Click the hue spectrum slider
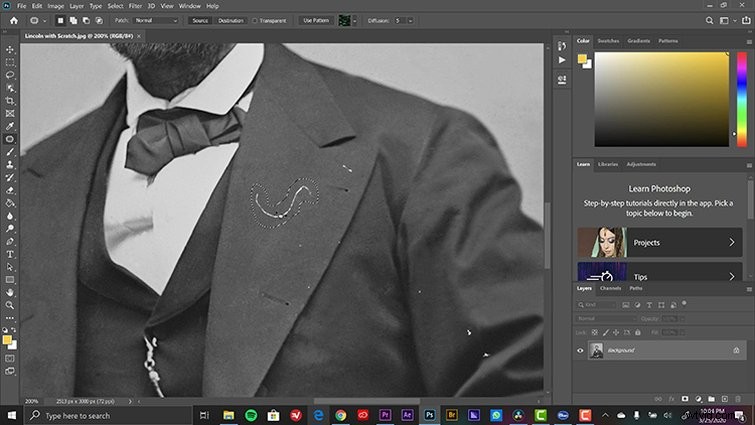755x425 pixels. pyautogui.click(x=742, y=99)
